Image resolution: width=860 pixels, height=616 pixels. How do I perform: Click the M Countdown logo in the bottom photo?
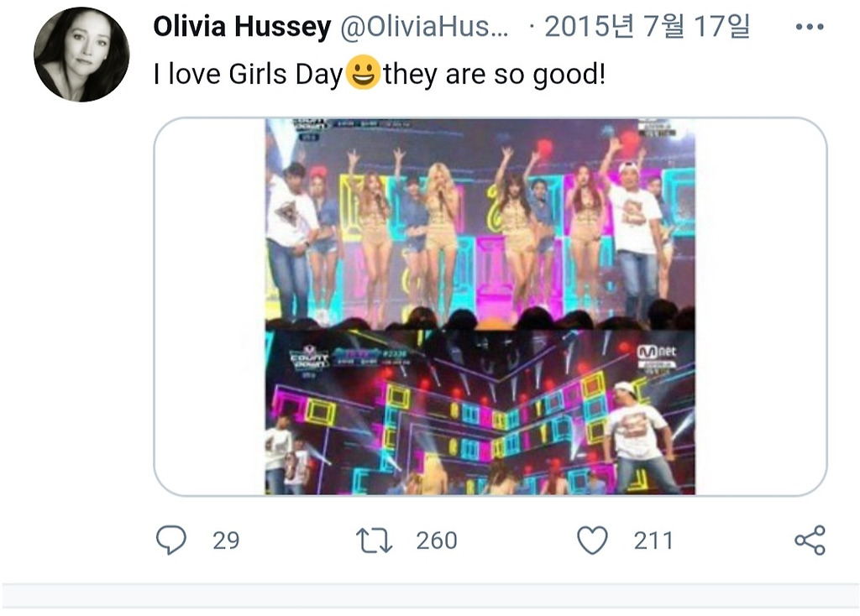point(308,358)
